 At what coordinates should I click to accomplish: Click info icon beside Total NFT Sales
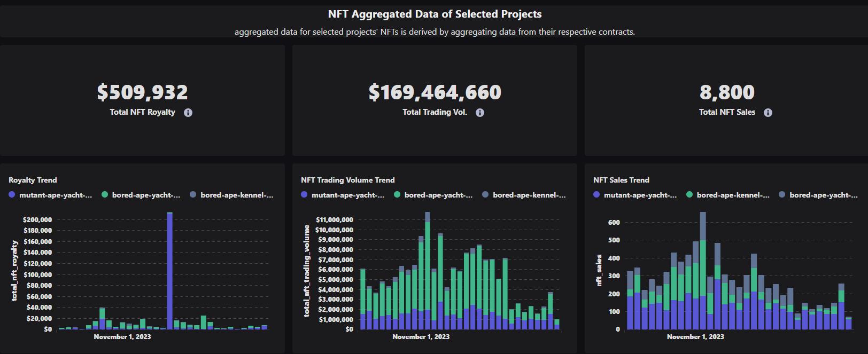(x=768, y=113)
